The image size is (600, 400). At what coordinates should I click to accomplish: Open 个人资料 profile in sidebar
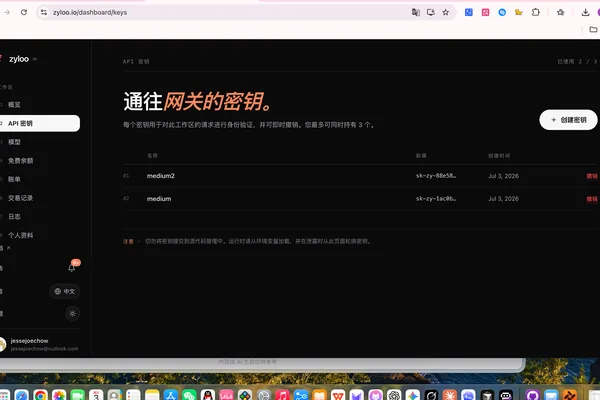coord(20,235)
